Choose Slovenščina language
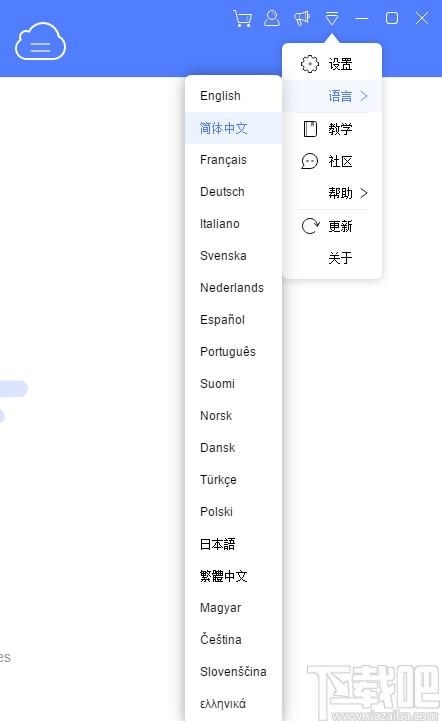442x721 pixels. pos(234,671)
